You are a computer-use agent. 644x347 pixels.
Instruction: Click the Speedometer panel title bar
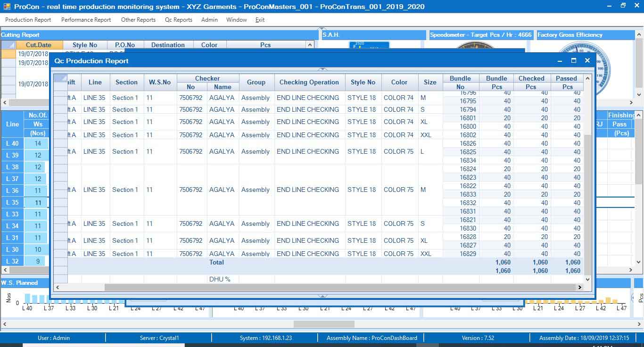(481, 34)
